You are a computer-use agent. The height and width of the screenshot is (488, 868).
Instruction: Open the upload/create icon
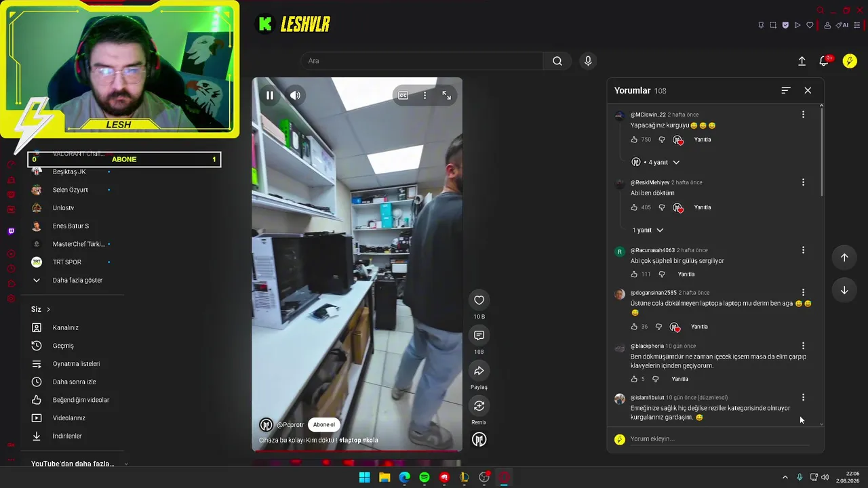(802, 61)
